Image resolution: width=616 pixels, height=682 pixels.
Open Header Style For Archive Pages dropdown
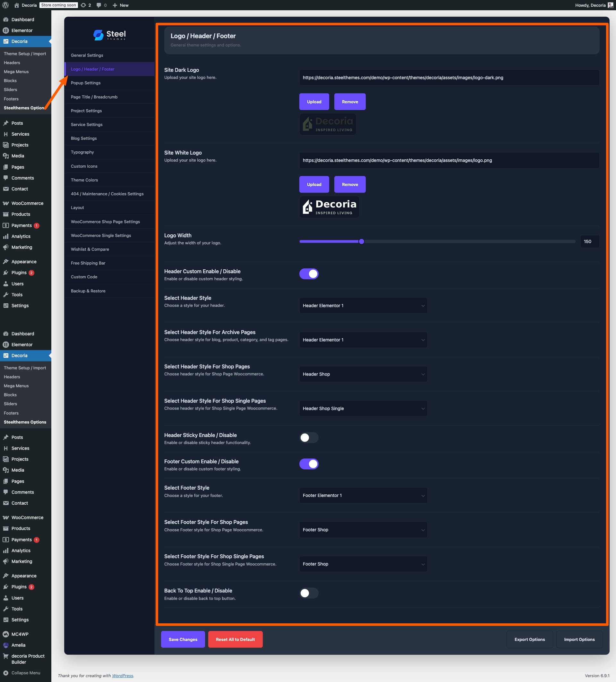pos(363,340)
